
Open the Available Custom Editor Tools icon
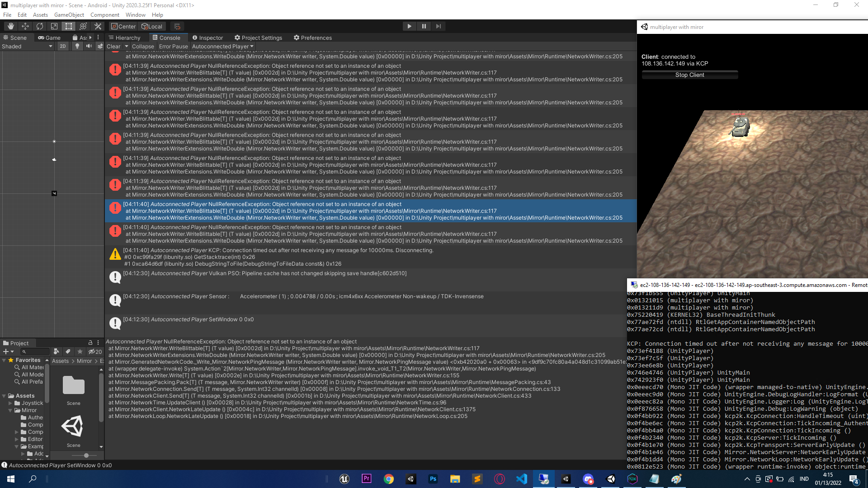tap(98, 26)
